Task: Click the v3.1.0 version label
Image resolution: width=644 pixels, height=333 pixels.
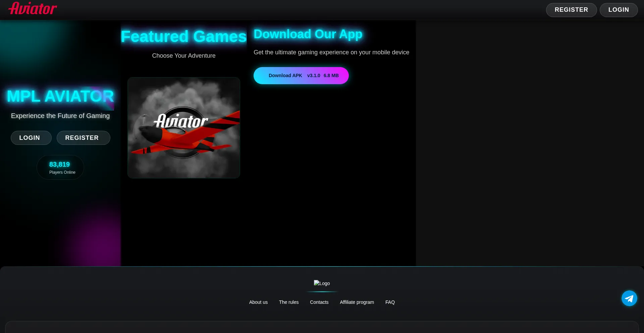Action: click(x=313, y=76)
